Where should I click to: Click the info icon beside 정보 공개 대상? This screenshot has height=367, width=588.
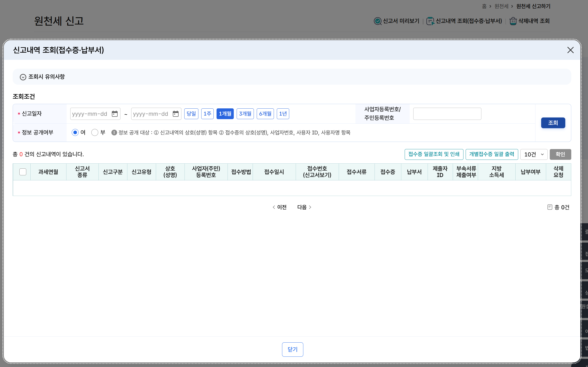(114, 133)
